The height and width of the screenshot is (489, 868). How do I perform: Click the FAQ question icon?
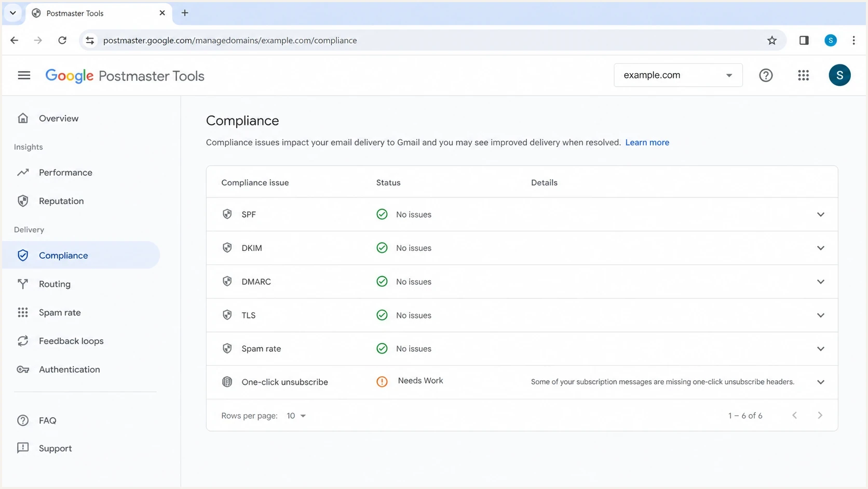23,420
